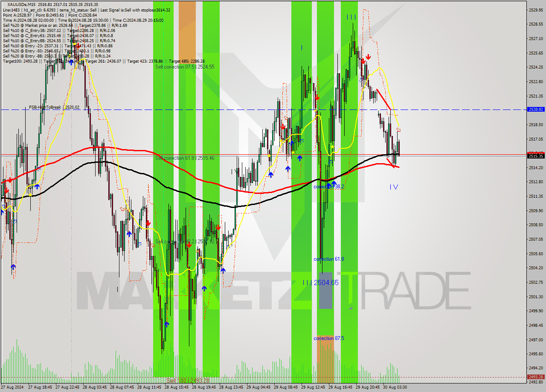Click the 2509.90 price axis label

click(x=535, y=210)
